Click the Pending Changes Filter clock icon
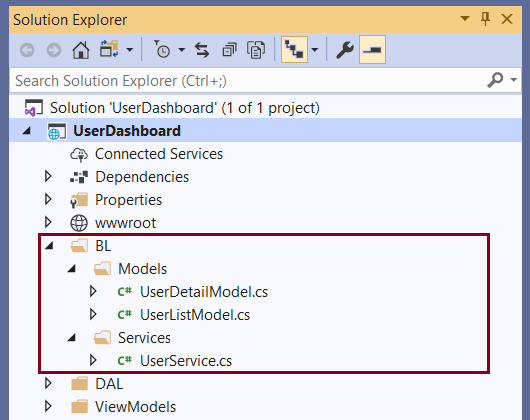 162,49
